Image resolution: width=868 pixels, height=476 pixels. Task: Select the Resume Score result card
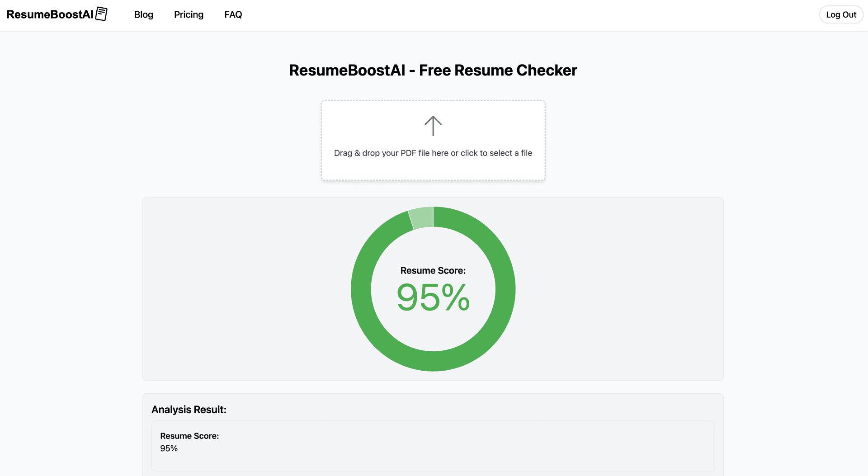coord(433,446)
